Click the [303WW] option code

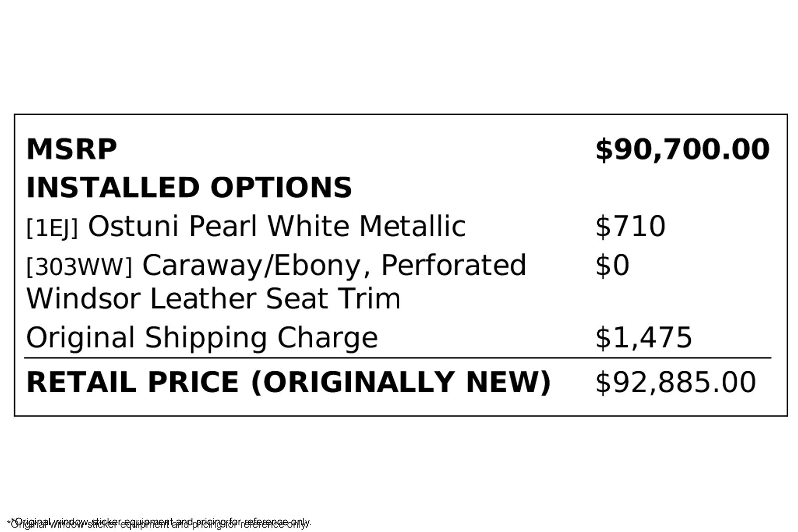coord(79,267)
